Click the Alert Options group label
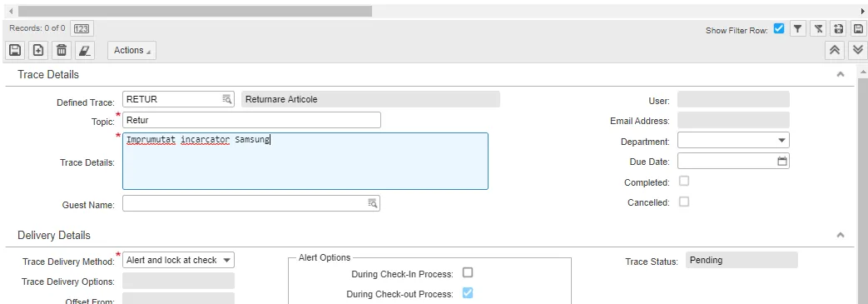Screen dimensions: 868x304 coord(325,257)
